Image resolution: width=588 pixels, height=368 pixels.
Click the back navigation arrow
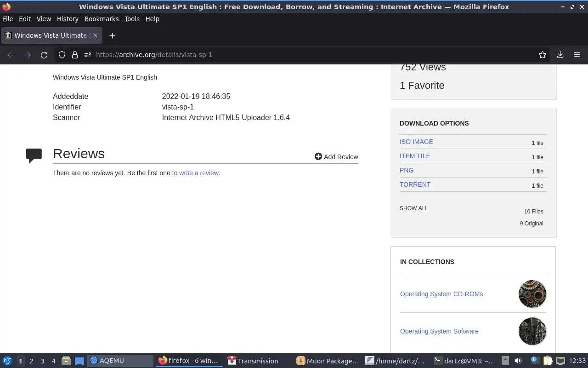click(11, 55)
